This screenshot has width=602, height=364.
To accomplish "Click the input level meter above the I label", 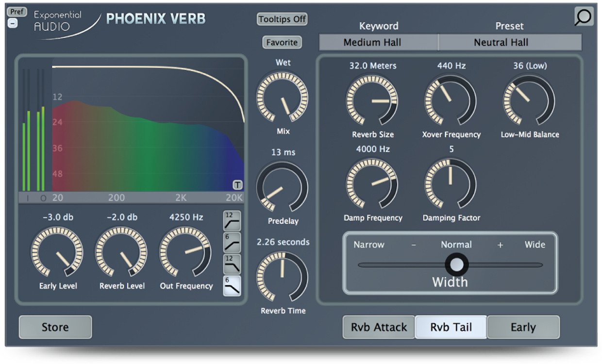I will click(26, 130).
